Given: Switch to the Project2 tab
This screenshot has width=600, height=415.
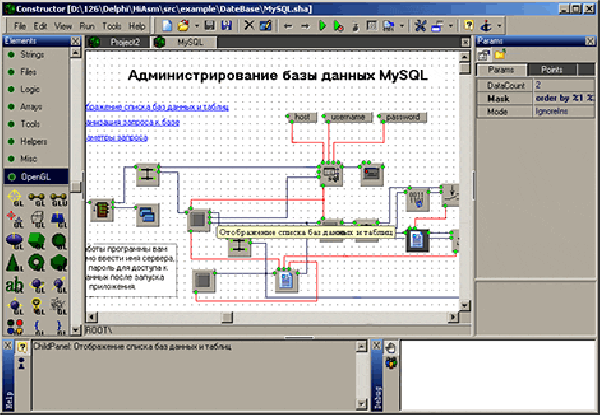Looking at the screenshot, I should [117, 42].
